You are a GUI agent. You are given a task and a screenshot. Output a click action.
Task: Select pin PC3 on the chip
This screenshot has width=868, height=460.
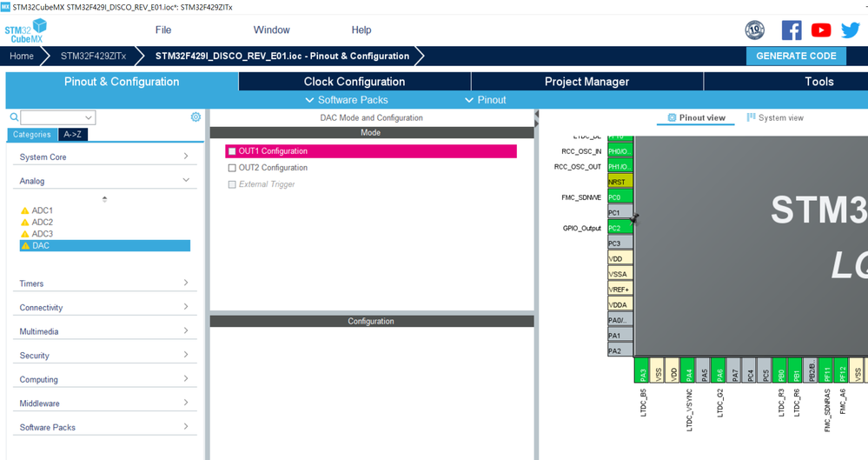tap(620, 243)
